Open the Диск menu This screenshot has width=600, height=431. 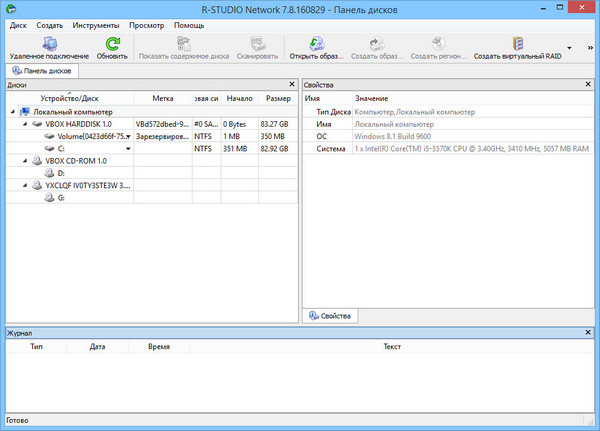(x=18, y=24)
